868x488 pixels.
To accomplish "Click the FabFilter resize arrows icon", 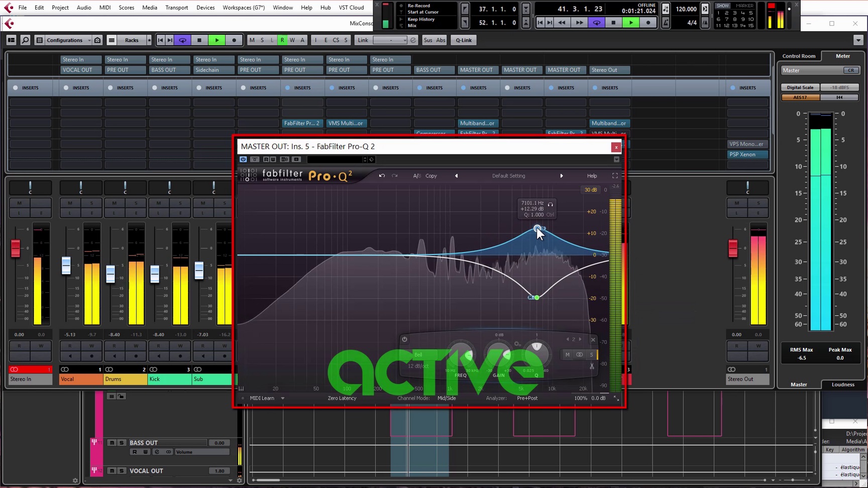I will coord(616,398).
